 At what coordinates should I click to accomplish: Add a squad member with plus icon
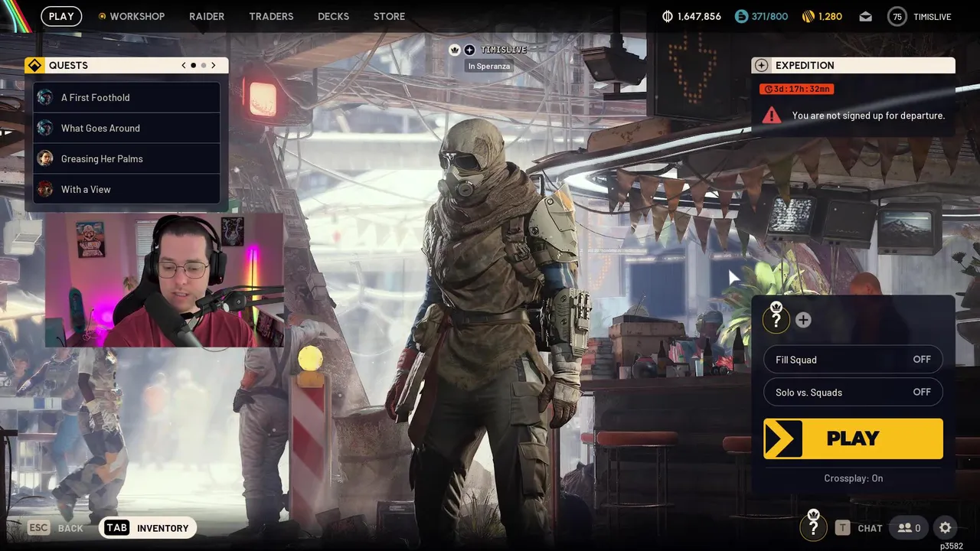(x=803, y=320)
